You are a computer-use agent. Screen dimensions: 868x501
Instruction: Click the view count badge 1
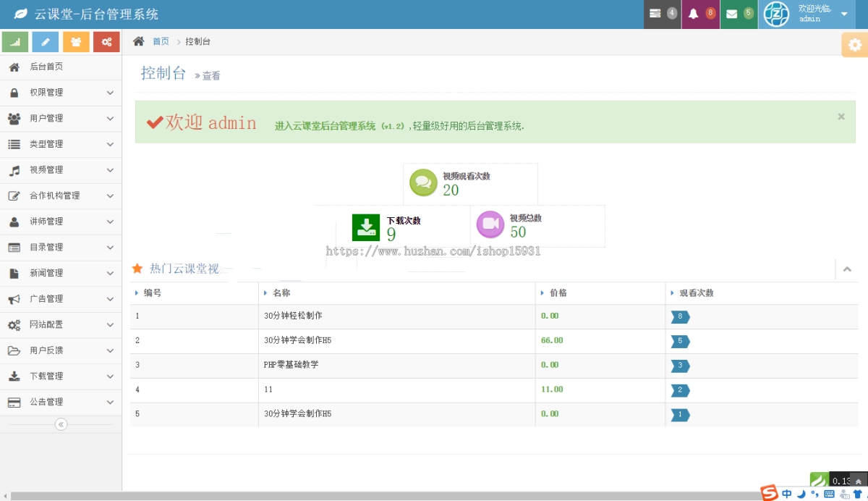click(680, 415)
